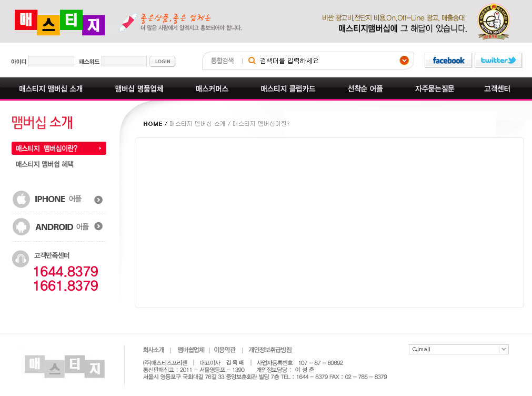Open 자주묻는질문 menu
Image resolution: width=532 pixels, height=396 pixels.
click(434, 88)
